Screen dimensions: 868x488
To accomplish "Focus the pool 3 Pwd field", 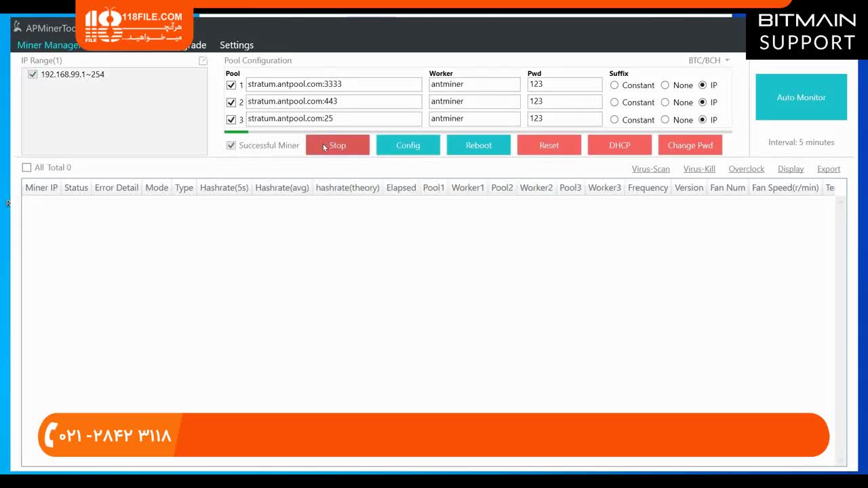I will click(565, 119).
